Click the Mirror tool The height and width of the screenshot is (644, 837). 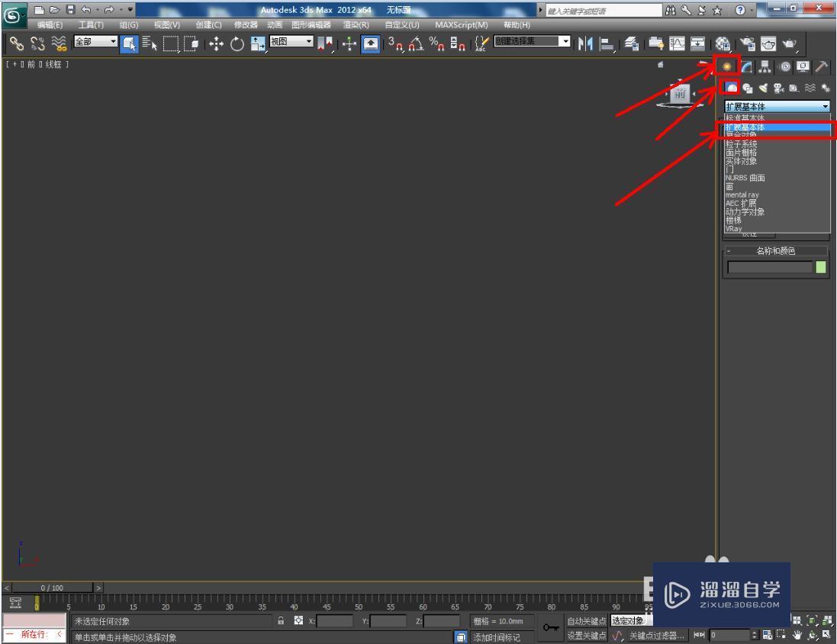(x=585, y=43)
